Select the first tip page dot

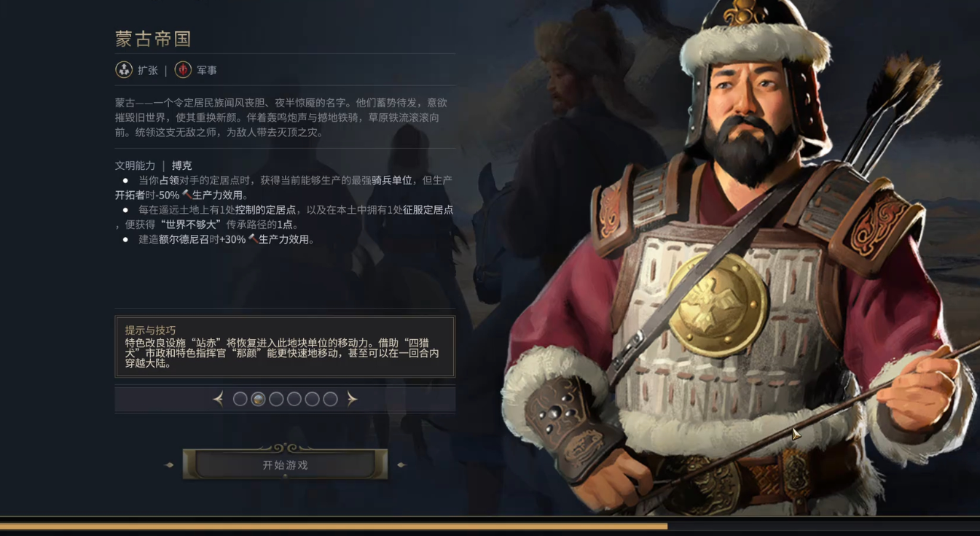pos(240,399)
